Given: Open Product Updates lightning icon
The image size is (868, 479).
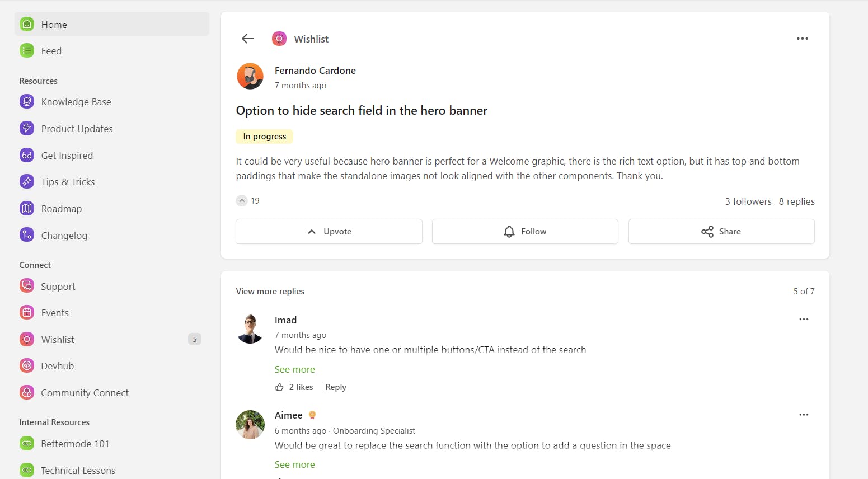Looking at the screenshot, I should 27,128.
